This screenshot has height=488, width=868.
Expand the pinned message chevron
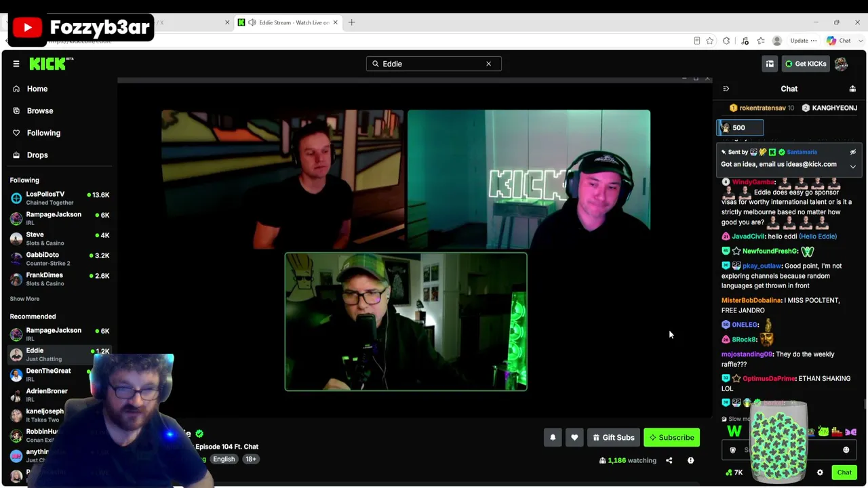[853, 166]
